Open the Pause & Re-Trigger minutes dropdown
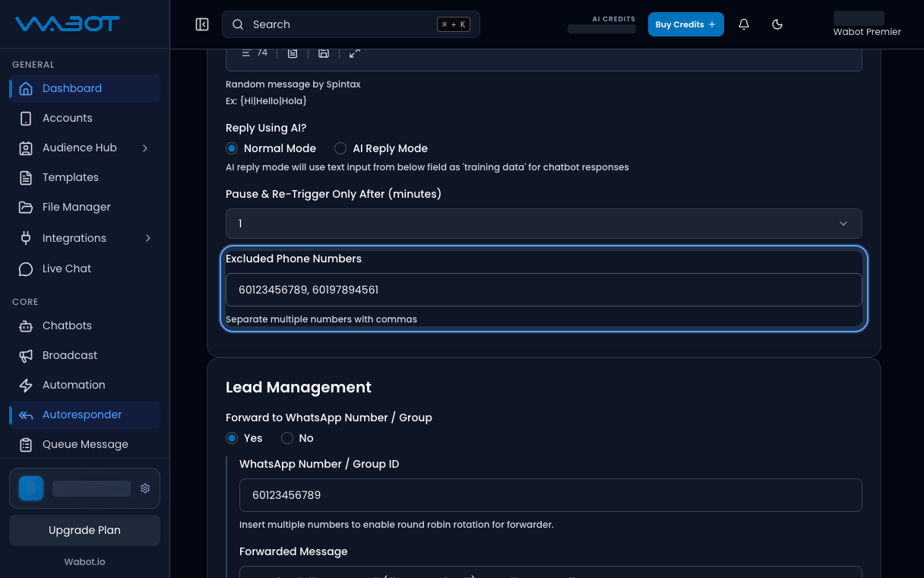 [544, 224]
